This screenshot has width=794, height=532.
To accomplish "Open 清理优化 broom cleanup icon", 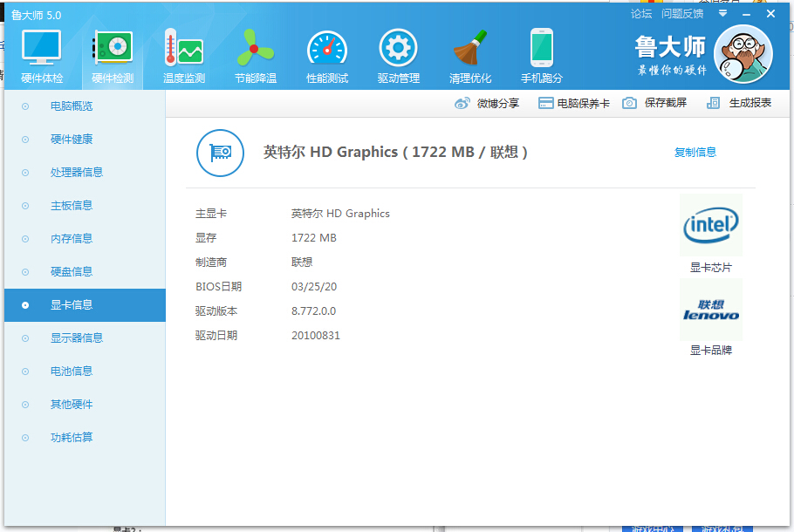I will pyautogui.click(x=470, y=48).
